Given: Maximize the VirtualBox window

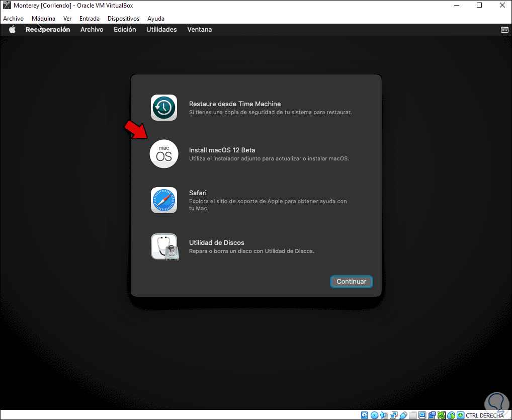Looking at the screenshot, I should pos(479,5).
